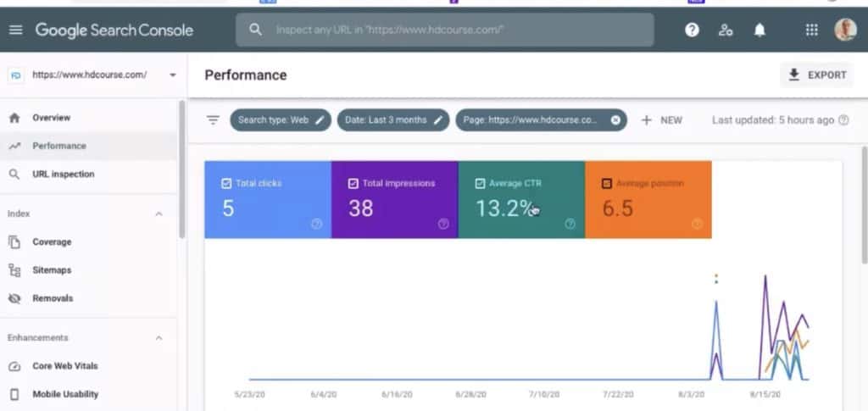Edit Date: Last 3 months filter
Screen dimensions: 868x411
click(x=393, y=120)
